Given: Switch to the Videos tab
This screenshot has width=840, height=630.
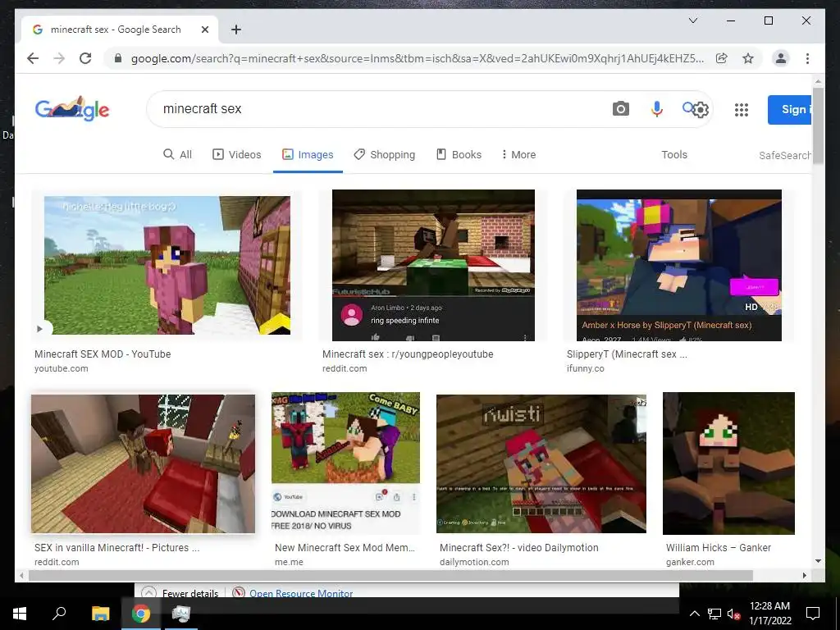Looking at the screenshot, I should (237, 155).
